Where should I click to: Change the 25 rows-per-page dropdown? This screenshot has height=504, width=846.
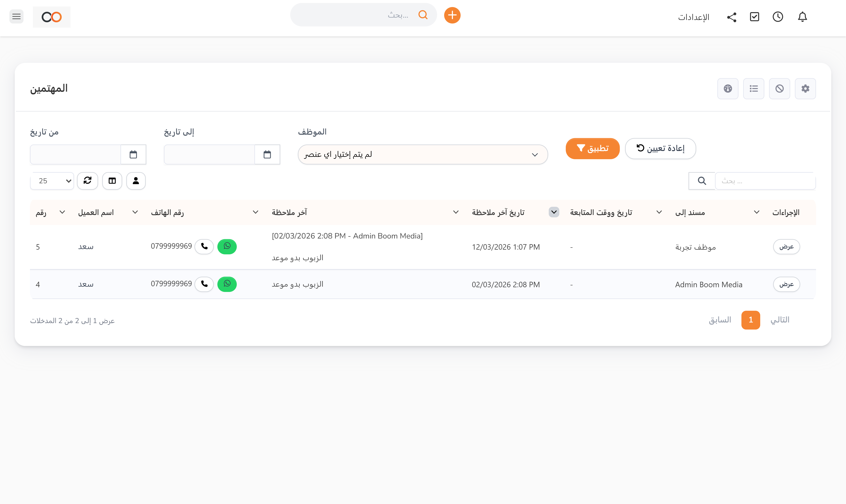pos(52,181)
